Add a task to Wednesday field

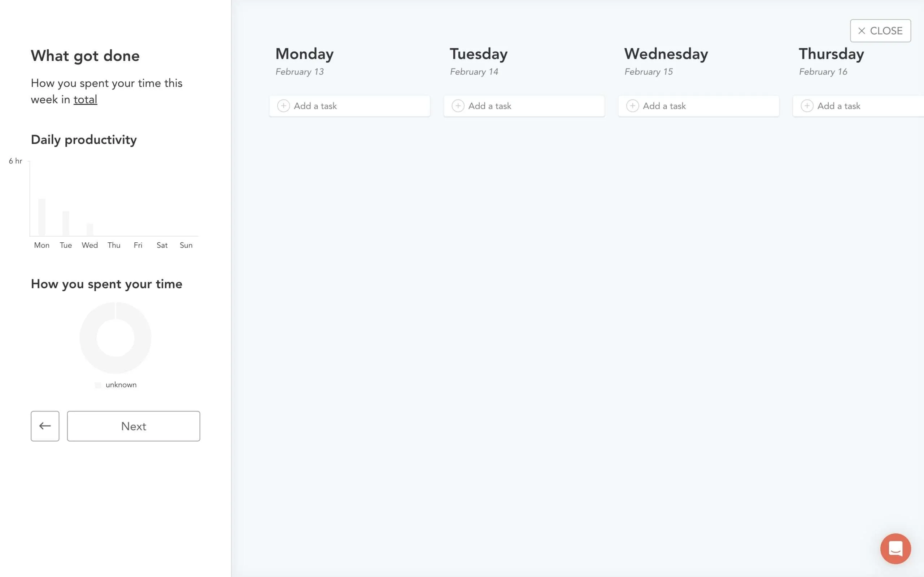(x=699, y=106)
